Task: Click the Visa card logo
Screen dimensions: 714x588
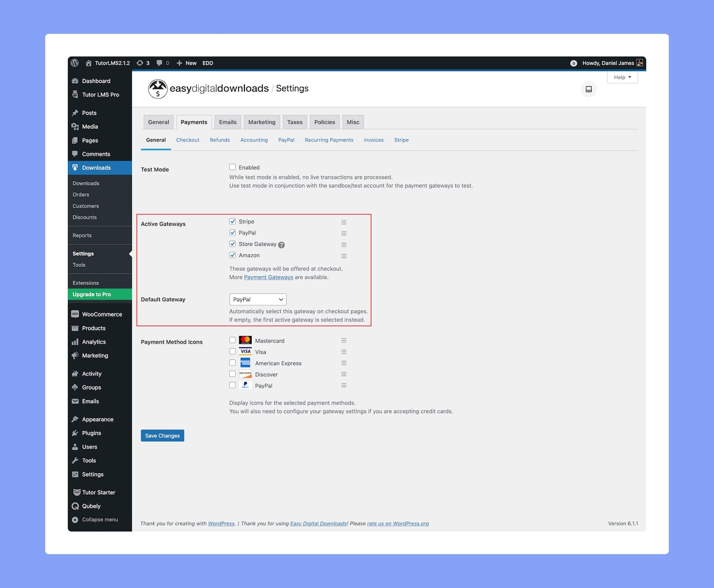Action: [x=245, y=351]
